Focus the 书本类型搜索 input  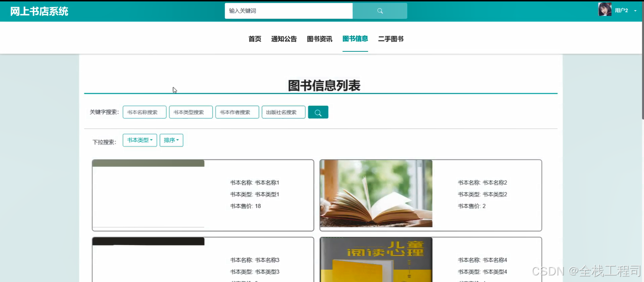pyautogui.click(x=191, y=112)
